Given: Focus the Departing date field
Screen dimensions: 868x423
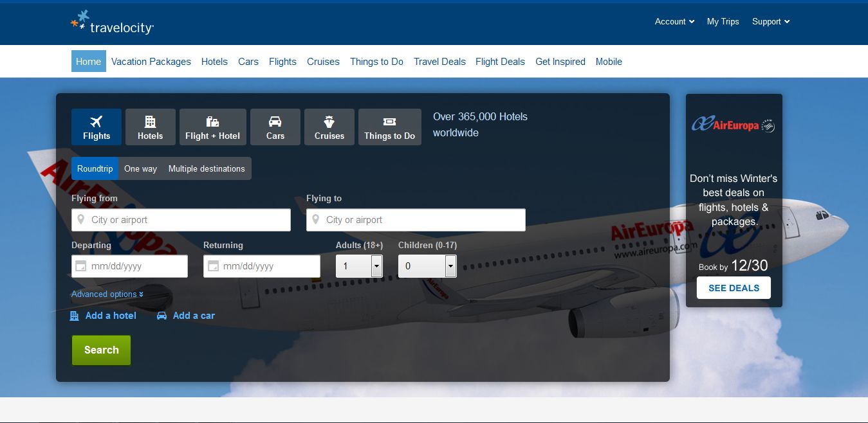Looking at the screenshot, I should pyautogui.click(x=129, y=266).
